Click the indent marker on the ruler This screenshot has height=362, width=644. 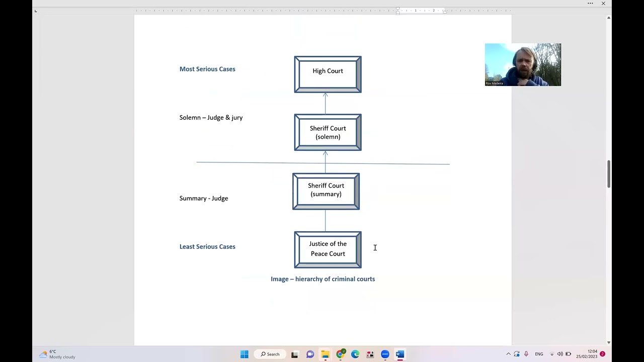[x=397, y=11]
